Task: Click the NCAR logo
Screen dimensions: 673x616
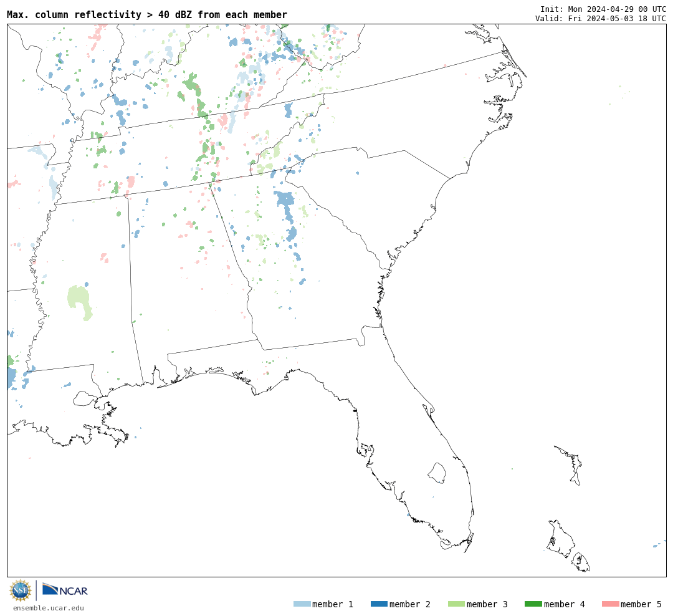Action: click(65, 590)
